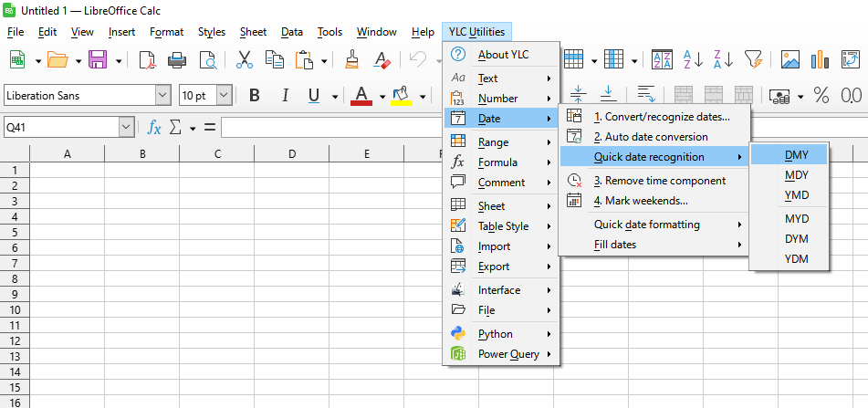
Task: Click the Format as Percent icon
Action: click(821, 96)
